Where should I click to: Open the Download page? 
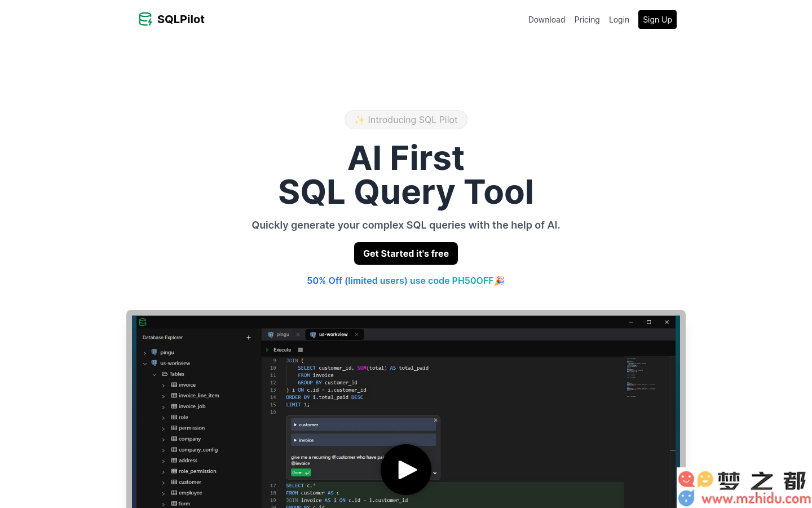coord(546,20)
